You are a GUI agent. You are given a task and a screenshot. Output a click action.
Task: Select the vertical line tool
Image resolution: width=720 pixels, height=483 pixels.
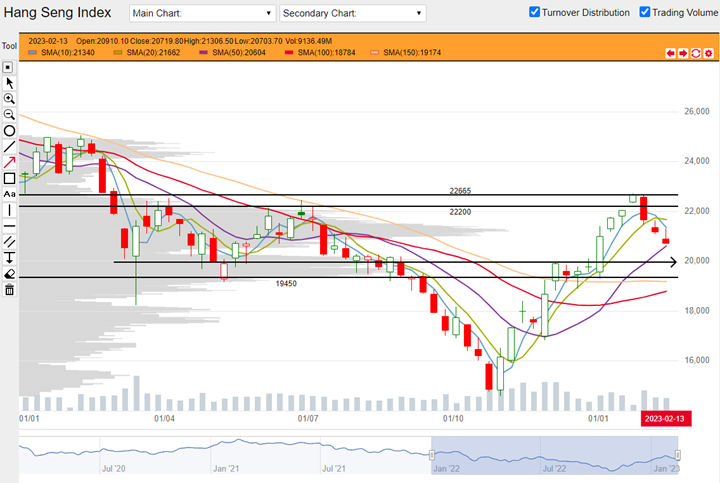pos(9,210)
